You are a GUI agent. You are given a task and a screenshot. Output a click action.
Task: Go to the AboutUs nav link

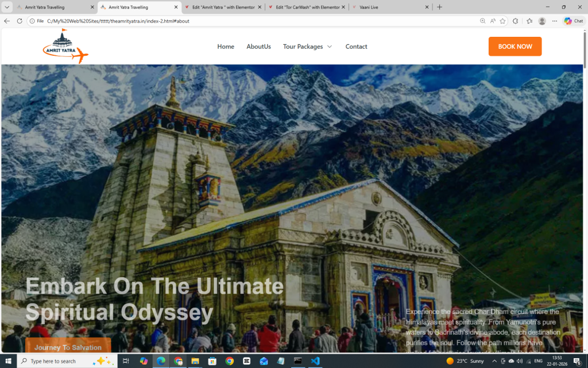point(258,47)
